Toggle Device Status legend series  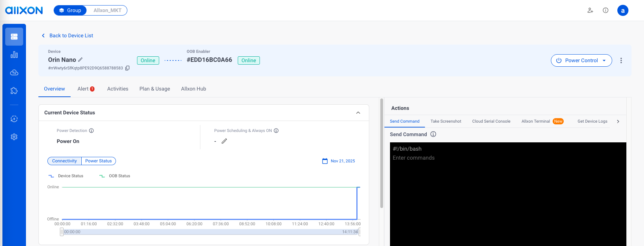pos(66,176)
